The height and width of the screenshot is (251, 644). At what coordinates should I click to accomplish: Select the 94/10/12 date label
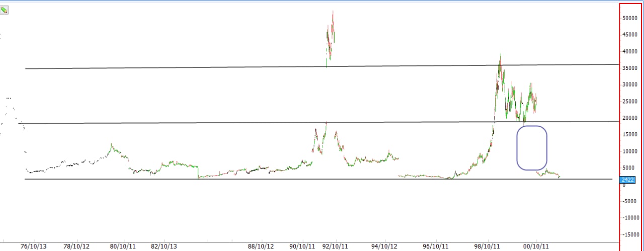(384, 246)
